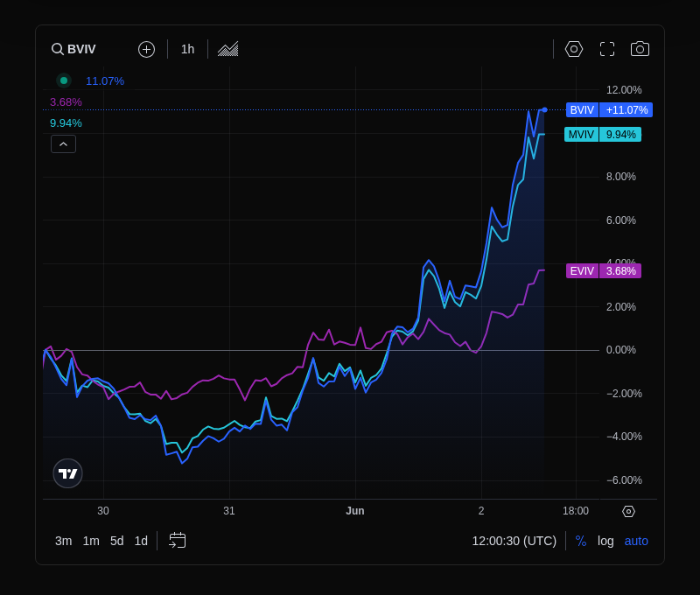Open symbol search for BVIV
This screenshot has width=700, height=595.
[74, 49]
